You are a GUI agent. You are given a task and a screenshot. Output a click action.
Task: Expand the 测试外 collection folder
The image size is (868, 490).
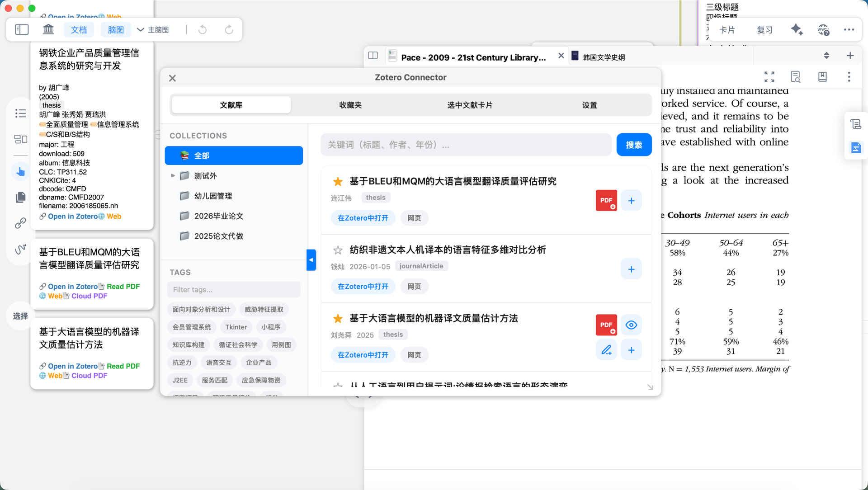pos(173,175)
